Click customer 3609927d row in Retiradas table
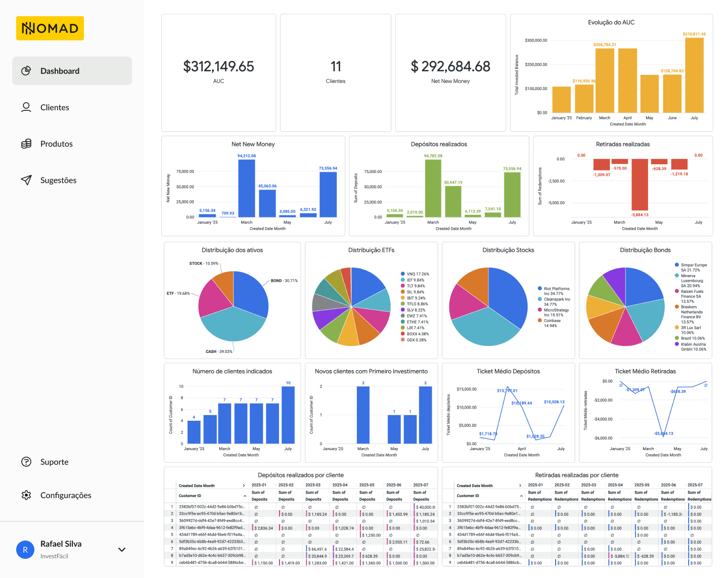The width and height of the screenshot is (728, 578). point(577,521)
